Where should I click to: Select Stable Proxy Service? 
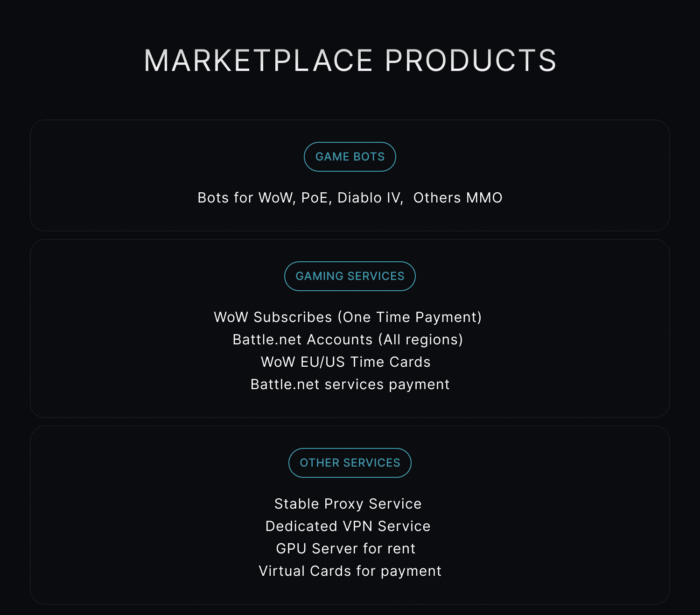[x=348, y=504]
